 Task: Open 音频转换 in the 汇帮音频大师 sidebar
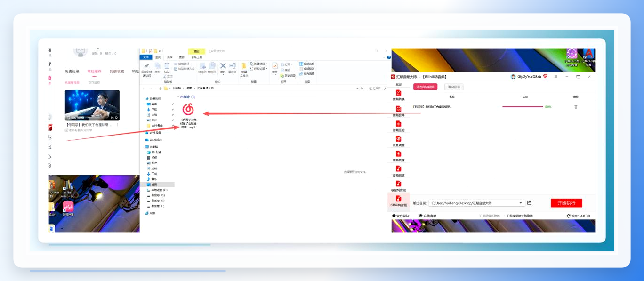399,95
